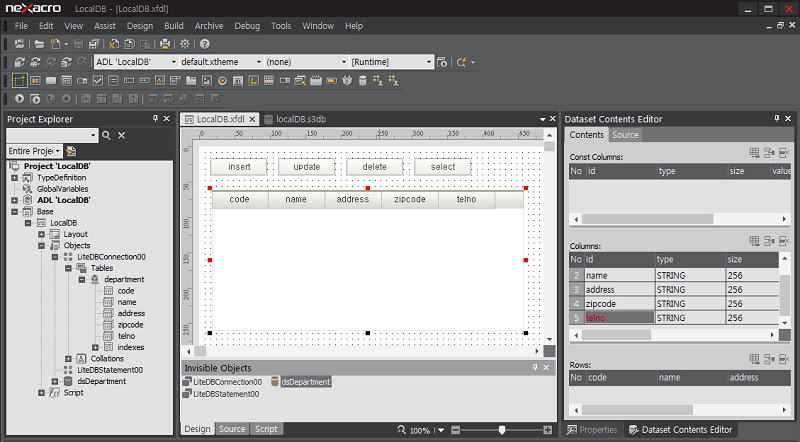Click the update button on canvas
The height and width of the screenshot is (442, 800).
click(x=307, y=167)
